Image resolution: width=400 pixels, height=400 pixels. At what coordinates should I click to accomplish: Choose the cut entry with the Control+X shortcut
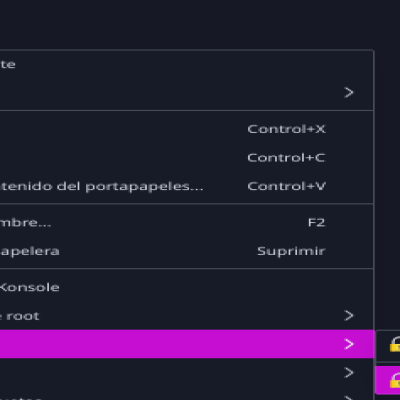coord(187,129)
